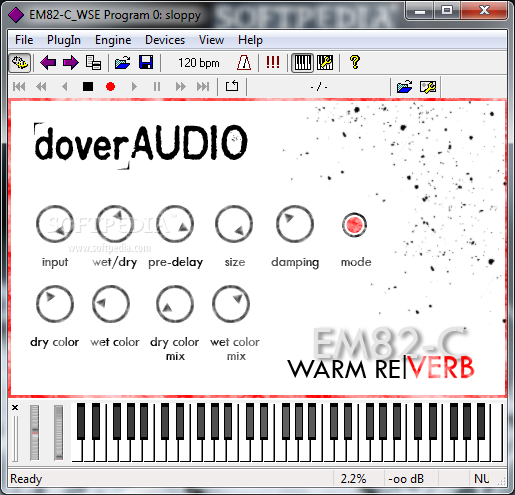515x495 pixels.
Task: Click the yellow question mark help icon
Action: pos(355,63)
